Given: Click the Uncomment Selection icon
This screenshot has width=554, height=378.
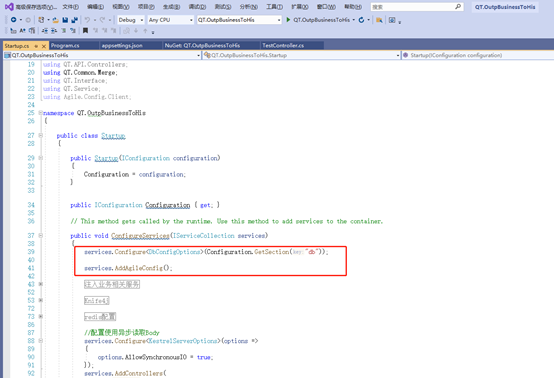Looking at the screenshot, I should [73, 31].
